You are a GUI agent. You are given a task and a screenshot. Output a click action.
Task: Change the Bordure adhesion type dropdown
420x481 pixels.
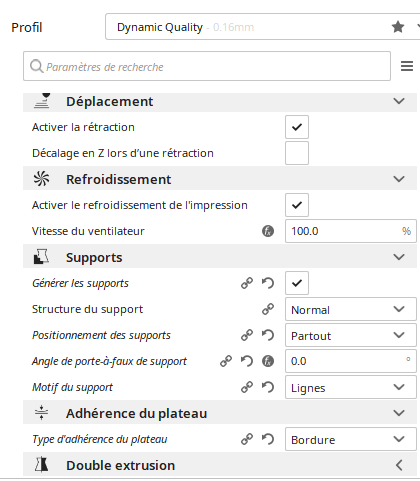351,439
